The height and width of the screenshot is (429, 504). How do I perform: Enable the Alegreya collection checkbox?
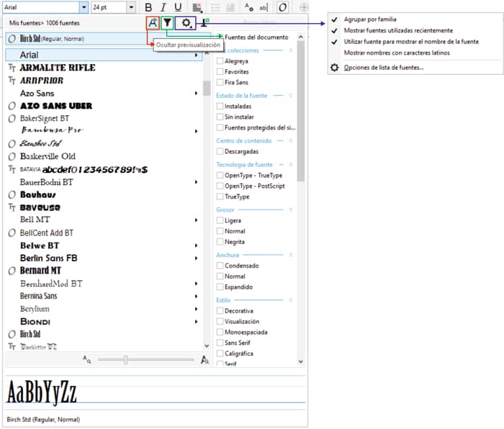pyautogui.click(x=220, y=61)
